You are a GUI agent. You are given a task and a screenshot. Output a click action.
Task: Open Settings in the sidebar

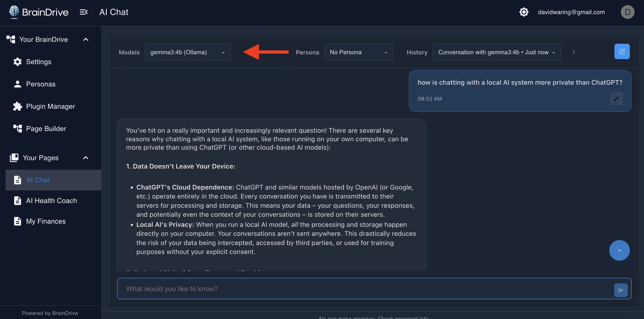point(39,62)
